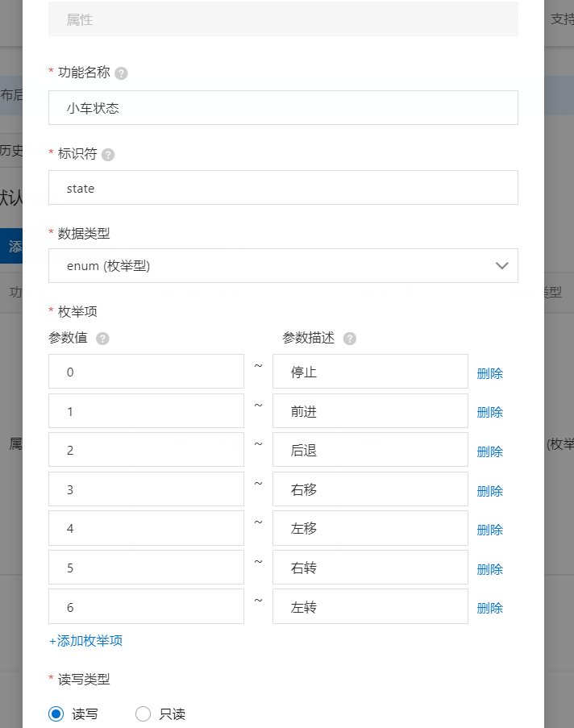
Task: Delete the 前进 enum item
Action: coord(489,411)
